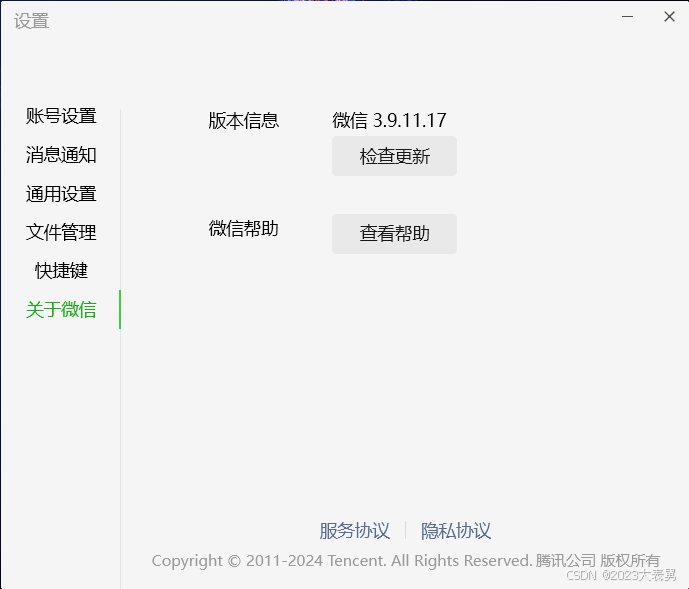Click the Tencent copyright notice text
Viewport: 689px width, 589px height.
(406, 561)
